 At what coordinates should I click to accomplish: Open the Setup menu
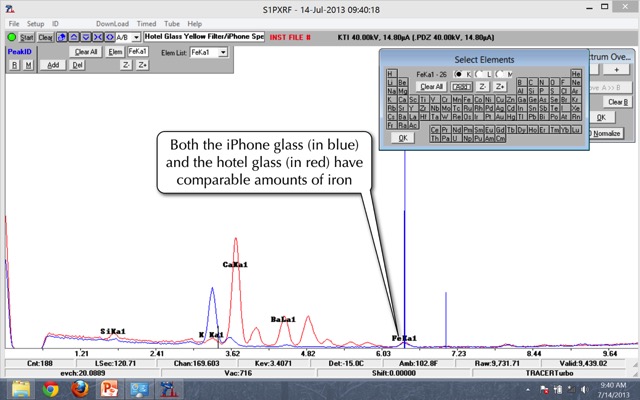[35, 22]
